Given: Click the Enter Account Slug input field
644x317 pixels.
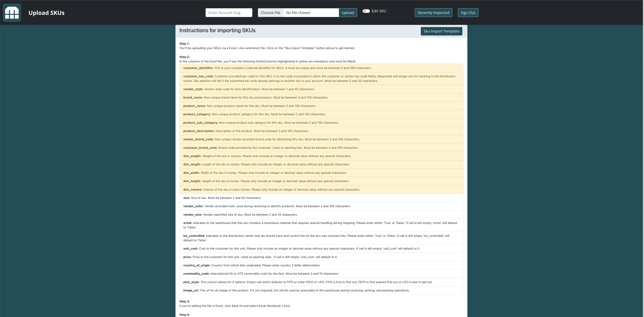Looking at the screenshot, I should pyautogui.click(x=229, y=13).
